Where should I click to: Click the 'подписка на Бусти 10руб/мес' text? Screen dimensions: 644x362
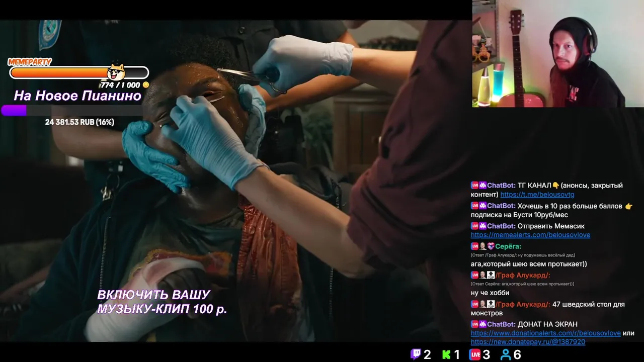pyautogui.click(x=519, y=215)
